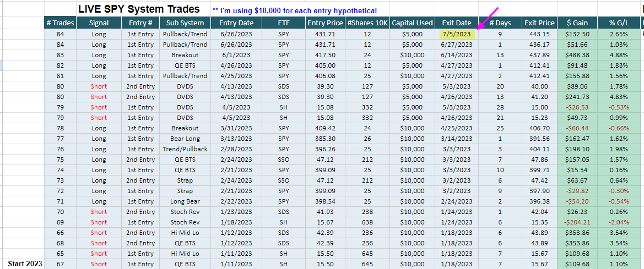Select the 25 days cell for trade 78
The image size is (644, 269).
coord(500,128)
